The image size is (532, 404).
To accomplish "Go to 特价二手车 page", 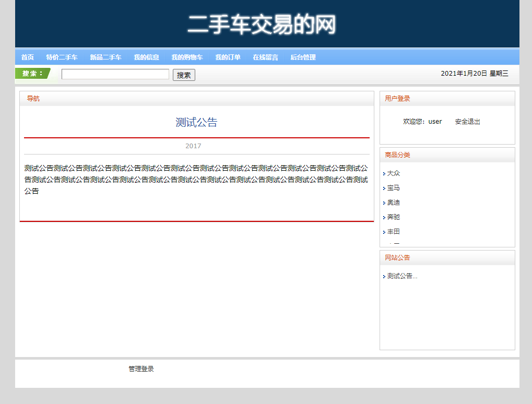I will [62, 57].
